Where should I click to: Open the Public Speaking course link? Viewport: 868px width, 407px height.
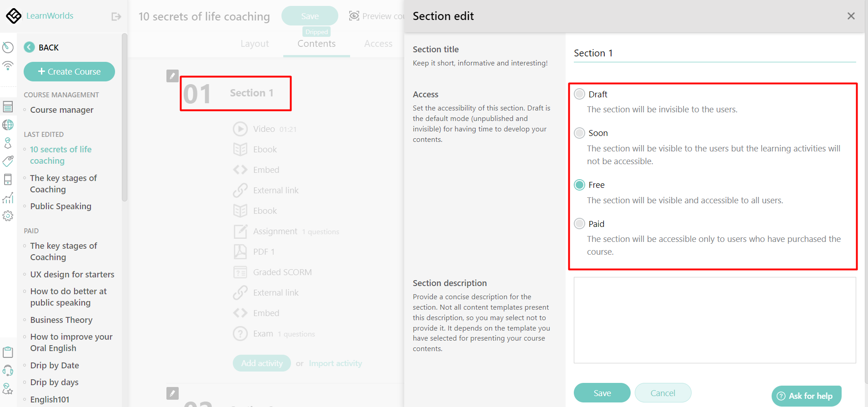[x=60, y=206]
